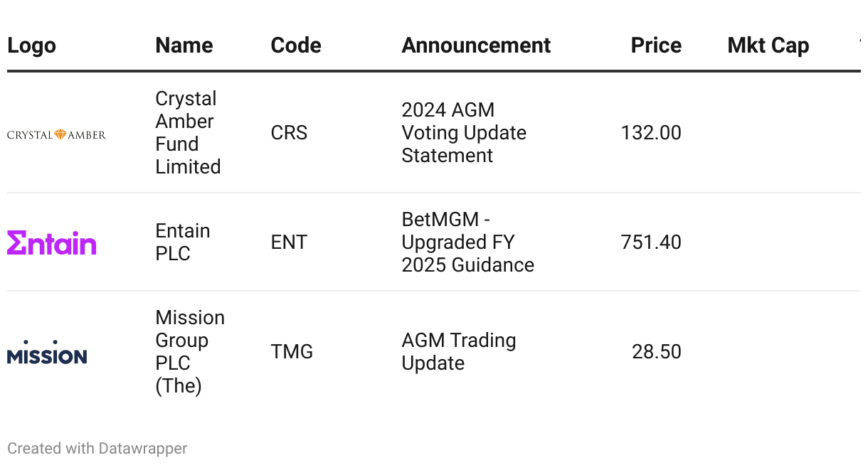Click the Logo column header
This screenshot has height=465, width=868.
(x=31, y=46)
